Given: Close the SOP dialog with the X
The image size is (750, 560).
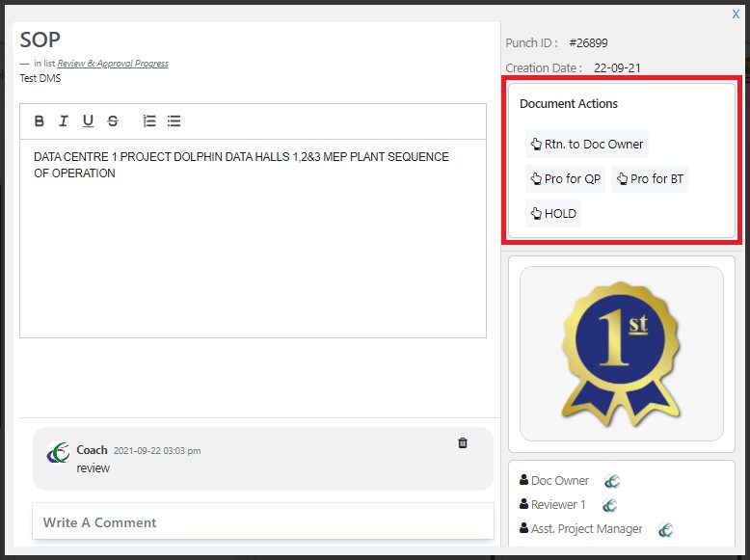Looking at the screenshot, I should coord(736,14).
